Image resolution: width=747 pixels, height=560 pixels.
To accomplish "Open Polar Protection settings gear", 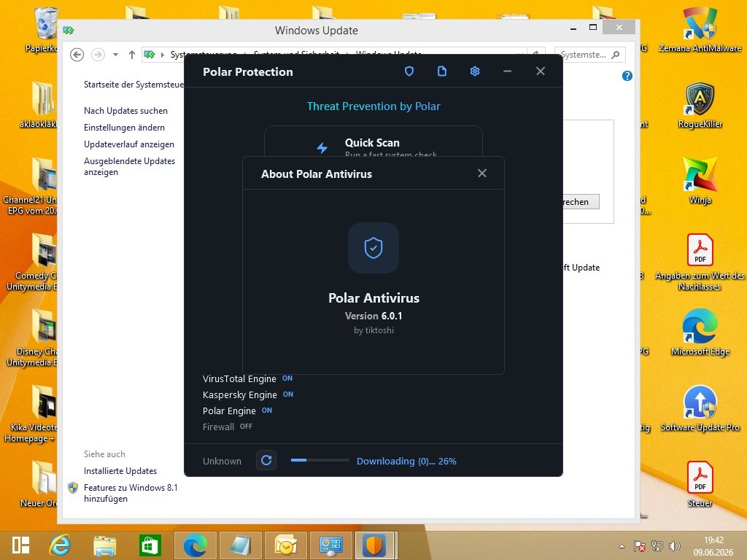I will [474, 71].
